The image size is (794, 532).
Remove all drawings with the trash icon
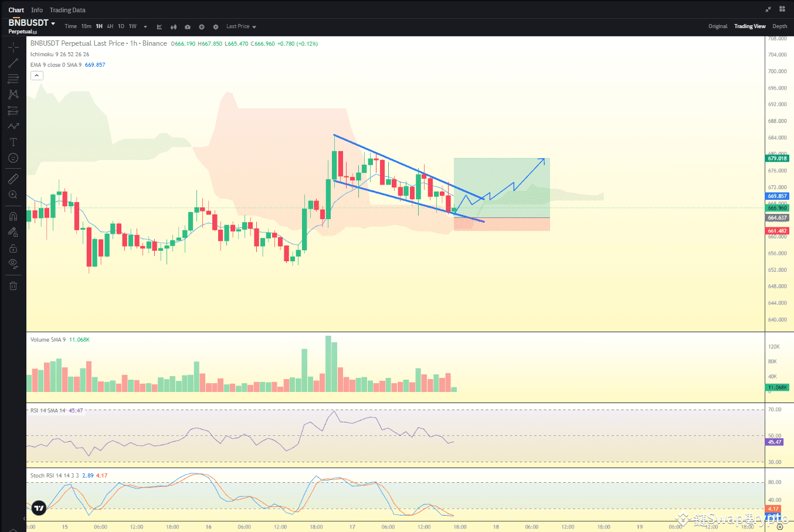[x=13, y=285]
